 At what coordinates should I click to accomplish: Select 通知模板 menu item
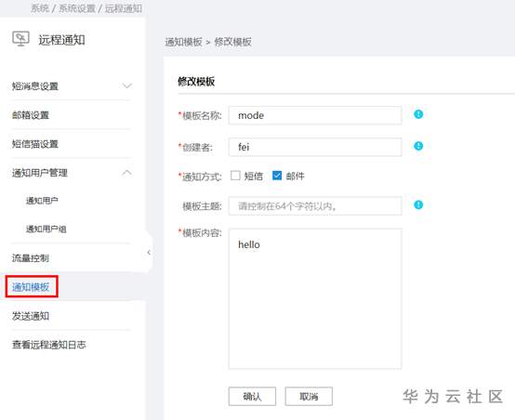click(31, 287)
